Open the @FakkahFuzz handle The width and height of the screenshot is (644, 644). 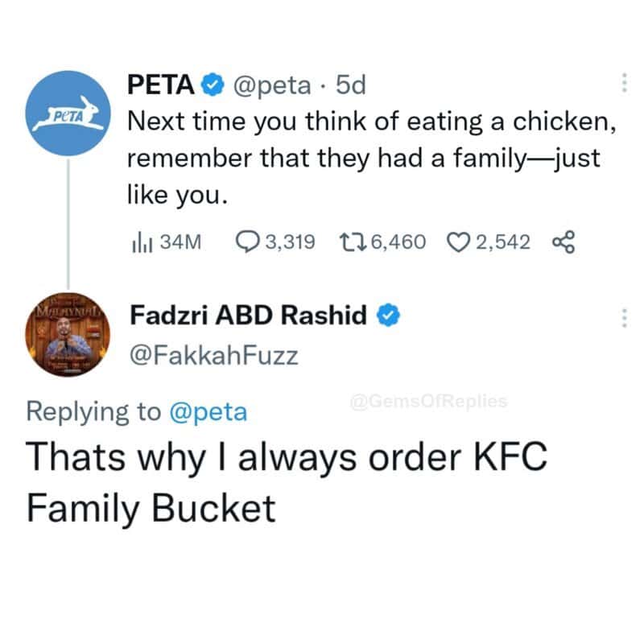(x=213, y=355)
